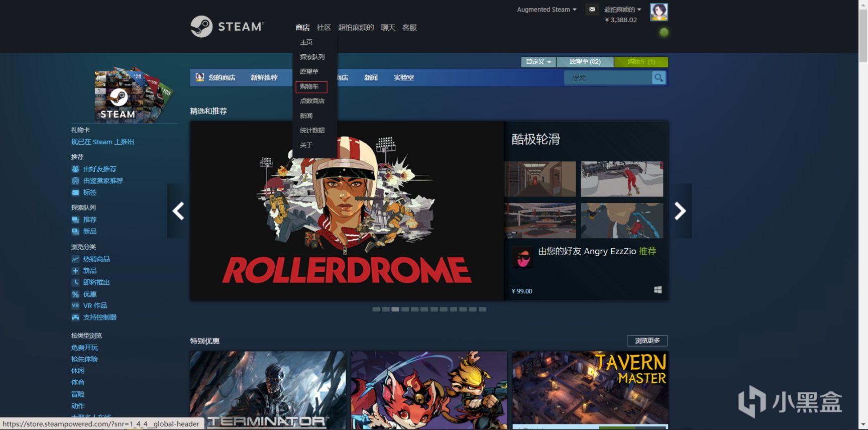868x430 pixels.
Task: Select 新闻 in the 商店 dropdown menu
Action: (x=306, y=116)
